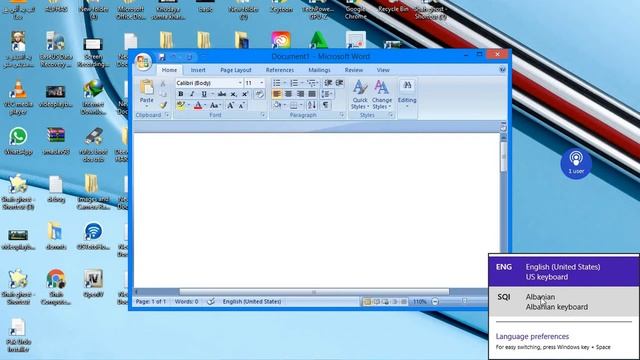Click the blue 1 user round badge
Screen dimensions: 640x360
tap(576, 163)
